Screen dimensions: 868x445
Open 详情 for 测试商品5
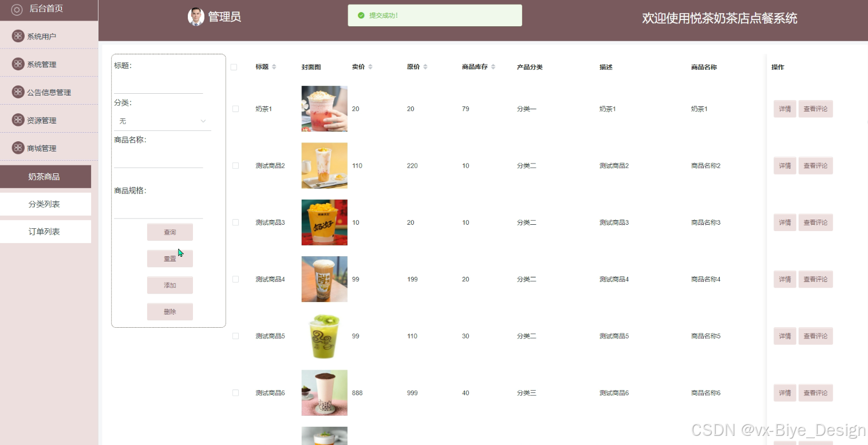[784, 336]
